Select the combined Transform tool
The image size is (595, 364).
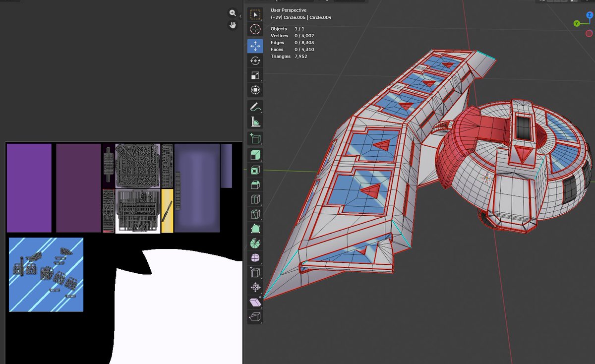click(x=255, y=90)
